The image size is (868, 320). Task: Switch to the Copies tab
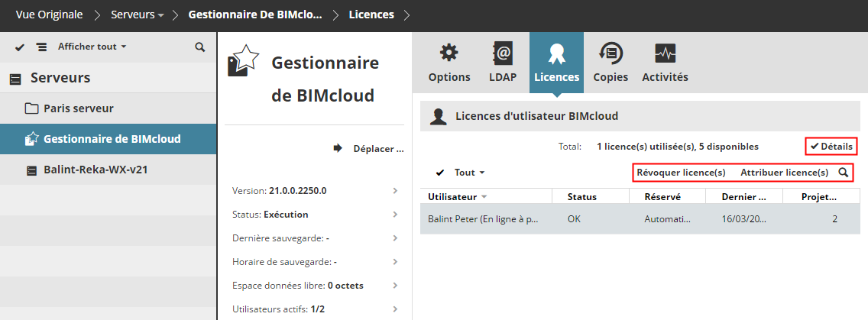611,63
